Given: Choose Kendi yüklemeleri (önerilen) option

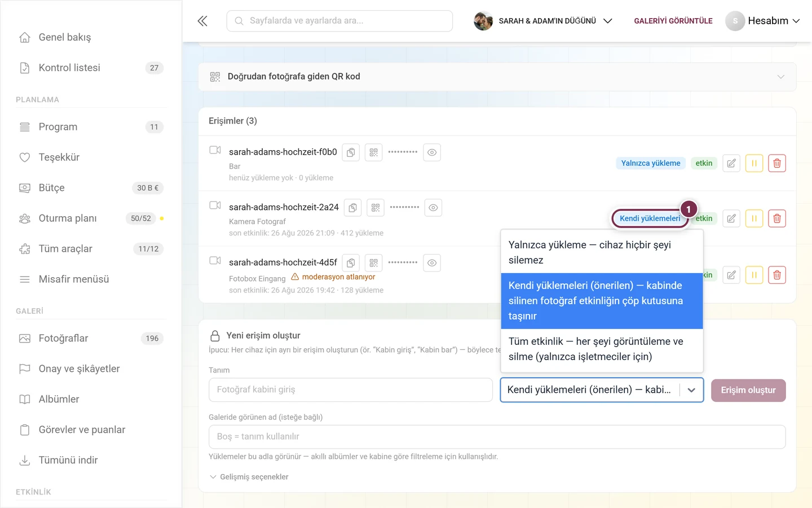Looking at the screenshot, I should pos(602,301).
